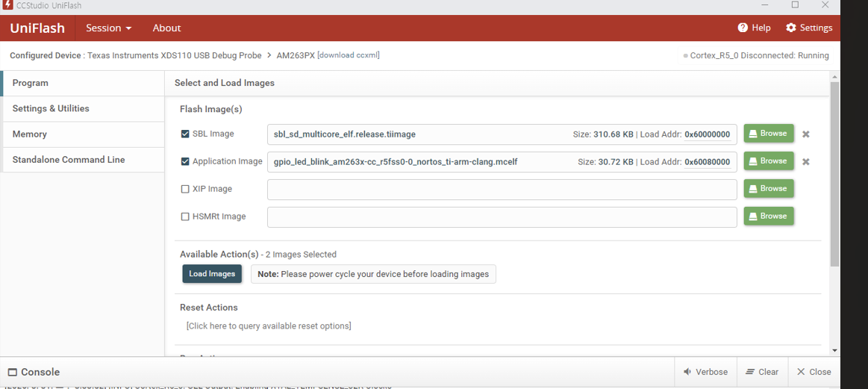Viewport: 868px width, 389px height.
Task: Edit SBL Image load address 0x60000000
Action: click(x=708, y=134)
